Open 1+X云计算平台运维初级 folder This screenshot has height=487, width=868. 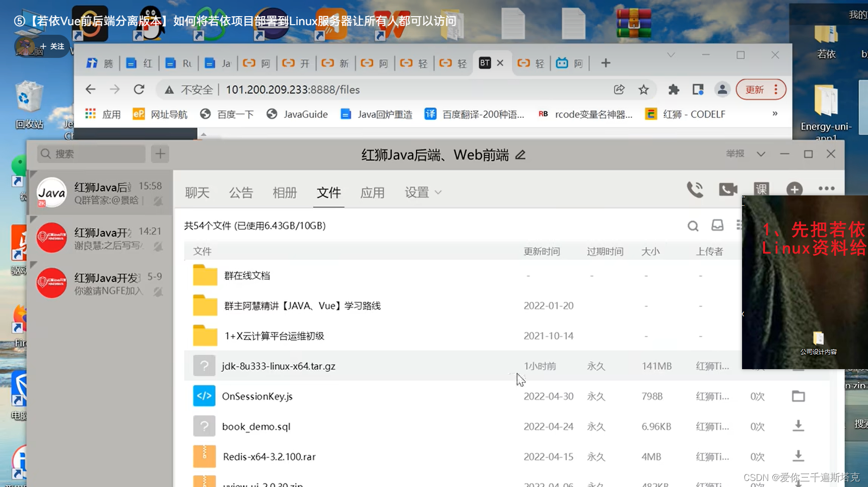pyautogui.click(x=274, y=336)
